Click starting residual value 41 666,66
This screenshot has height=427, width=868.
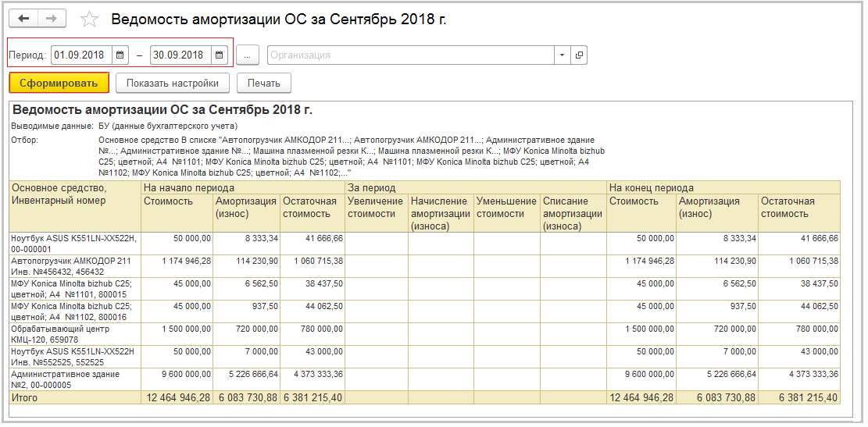click(x=313, y=244)
